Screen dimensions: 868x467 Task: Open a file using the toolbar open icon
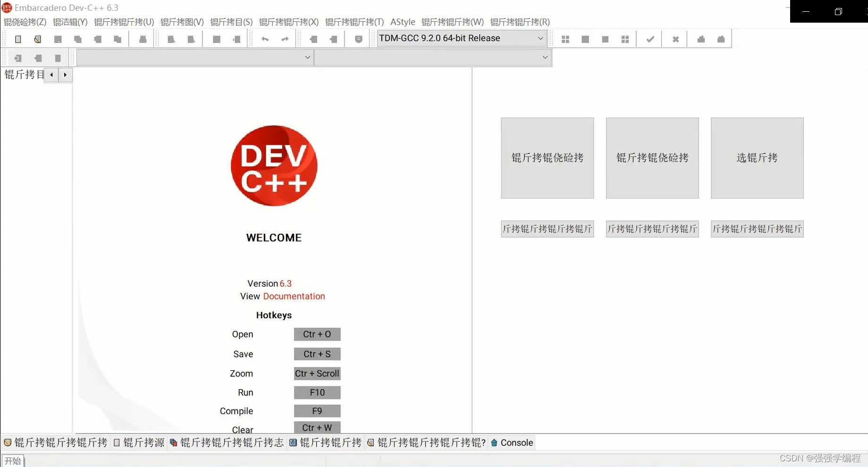coord(38,39)
